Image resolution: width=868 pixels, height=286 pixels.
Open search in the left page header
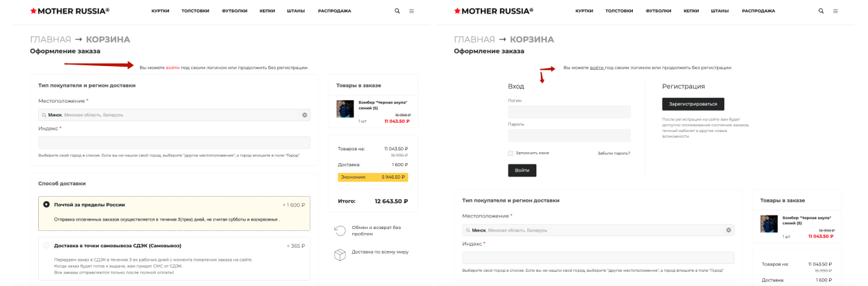click(397, 11)
